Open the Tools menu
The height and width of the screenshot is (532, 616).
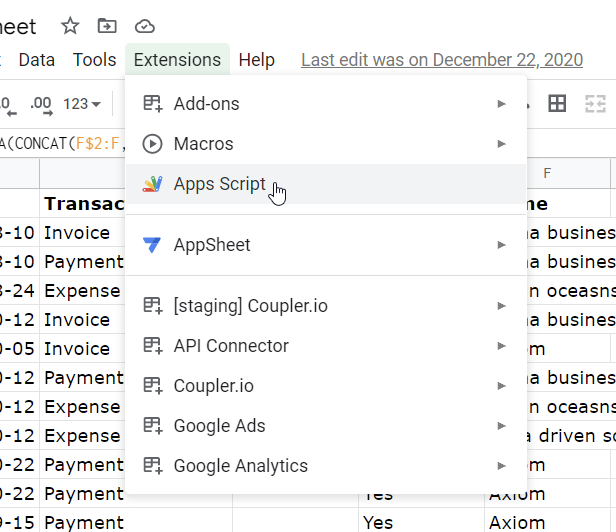pyautogui.click(x=95, y=60)
